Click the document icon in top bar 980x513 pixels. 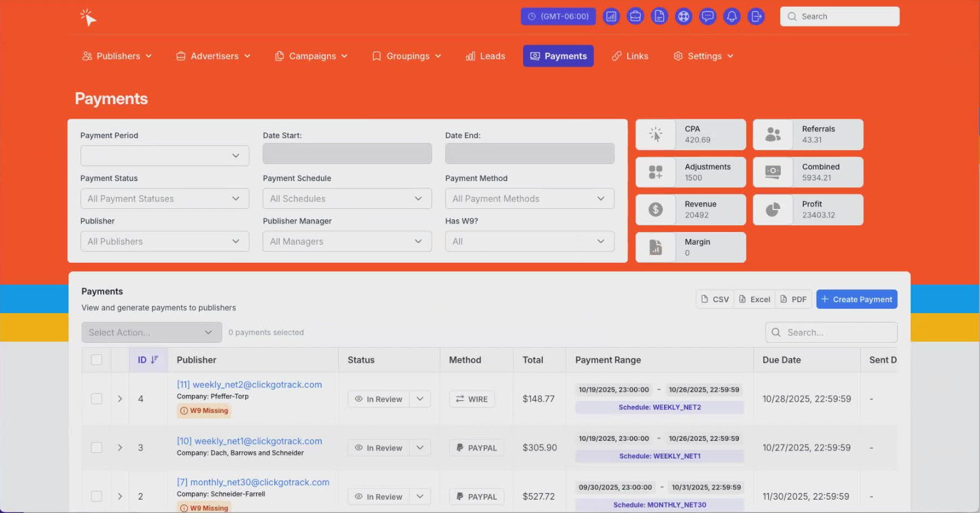pos(659,16)
